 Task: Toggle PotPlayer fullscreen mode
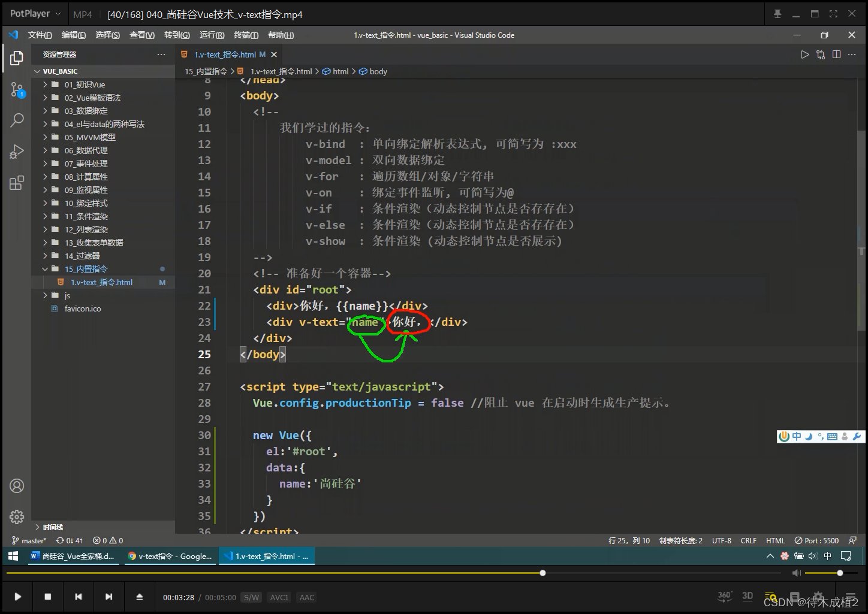point(833,14)
